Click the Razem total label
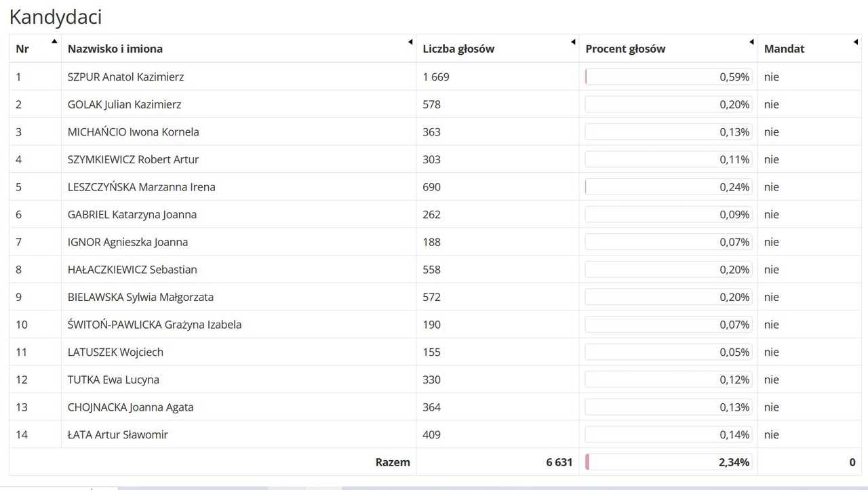This screenshot has width=868, height=490. point(393,462)
